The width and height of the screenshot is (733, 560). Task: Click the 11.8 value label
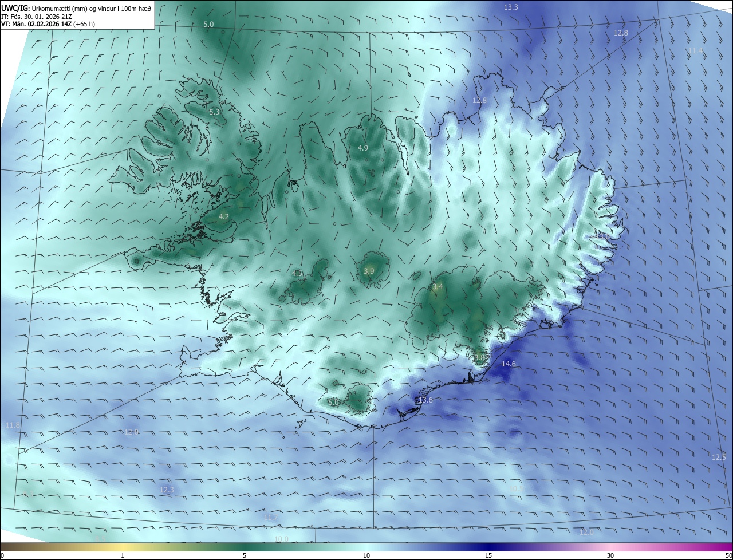[x=13, y=425]
